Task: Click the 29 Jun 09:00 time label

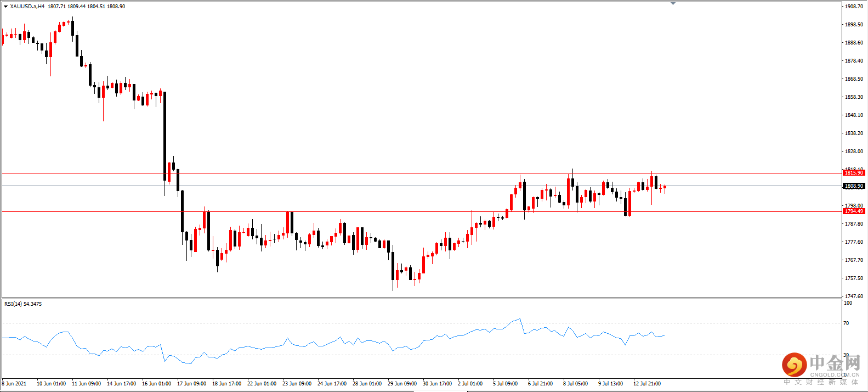Action: point(402,384)
